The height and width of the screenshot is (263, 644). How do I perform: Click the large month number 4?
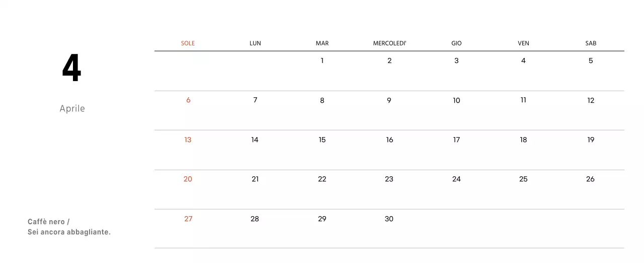[71, 69]
